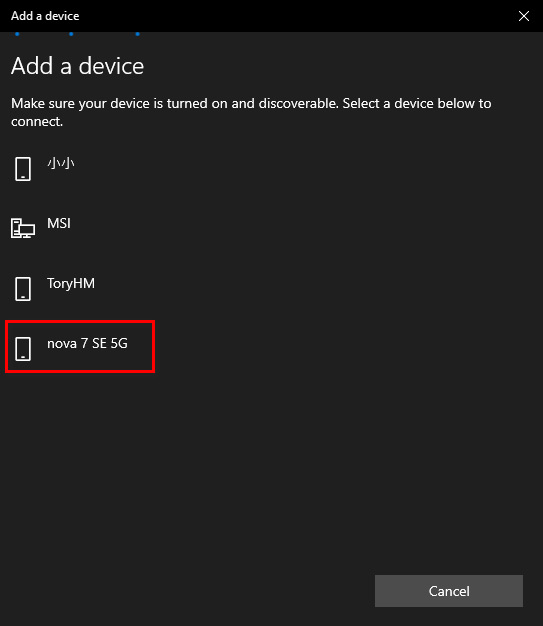Close the Add a device dialog

coord(524,16)
